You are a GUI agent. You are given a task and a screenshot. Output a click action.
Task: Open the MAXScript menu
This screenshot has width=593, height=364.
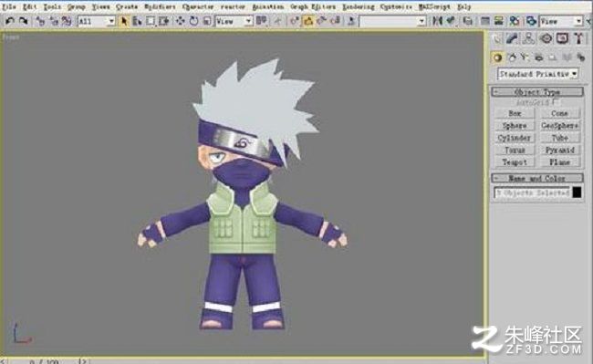click(x=434, y=6)
